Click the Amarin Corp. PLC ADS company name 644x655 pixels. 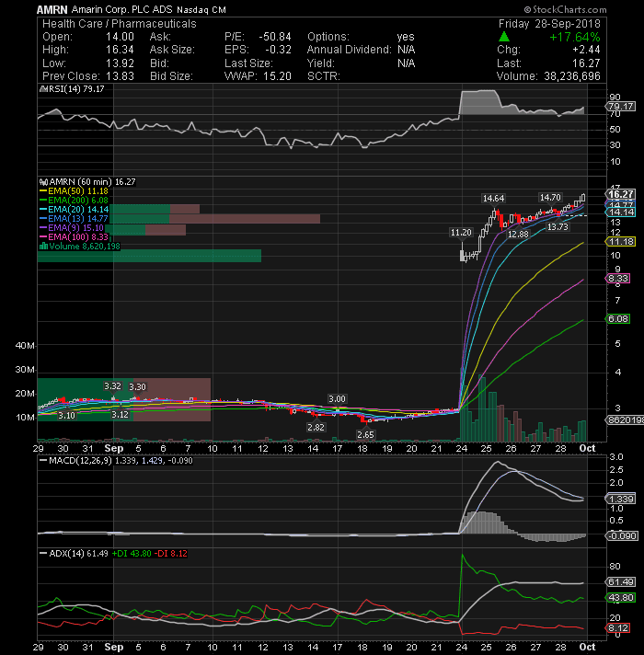(x=121, y=9)
